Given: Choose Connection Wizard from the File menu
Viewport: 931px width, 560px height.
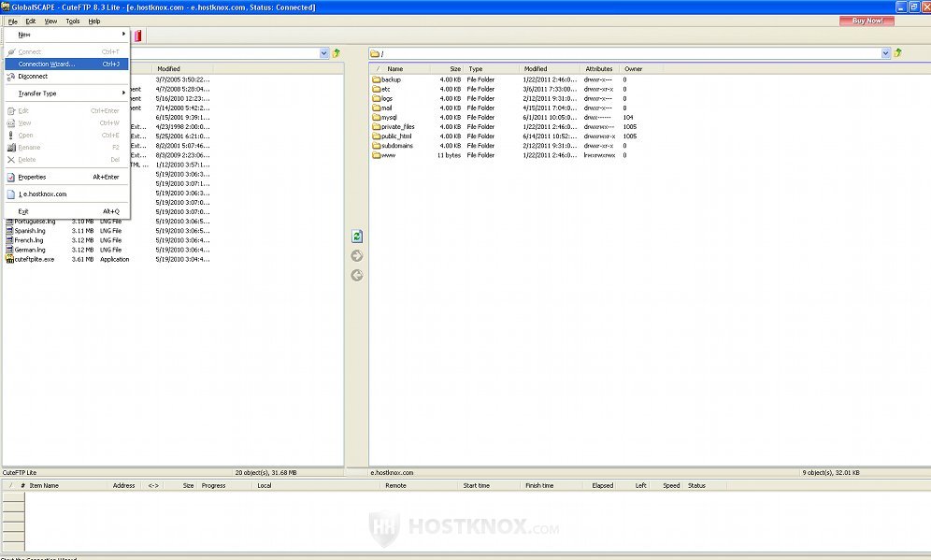Looking at the screenshot, I should click(x=66, y=65).
